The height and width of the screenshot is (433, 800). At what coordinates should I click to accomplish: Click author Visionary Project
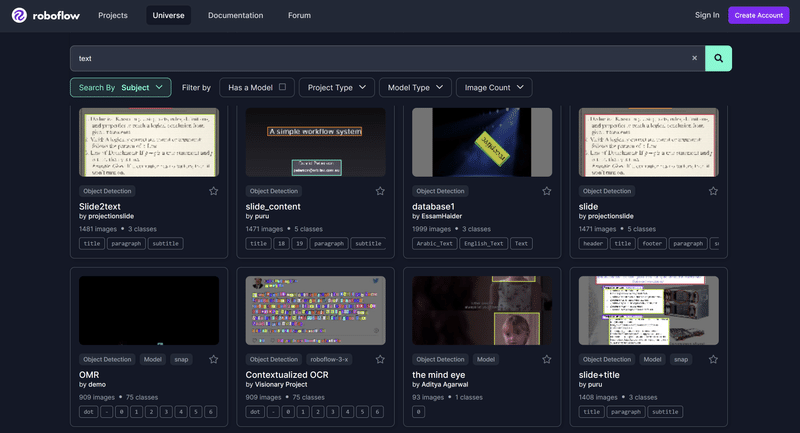(281, 385)
